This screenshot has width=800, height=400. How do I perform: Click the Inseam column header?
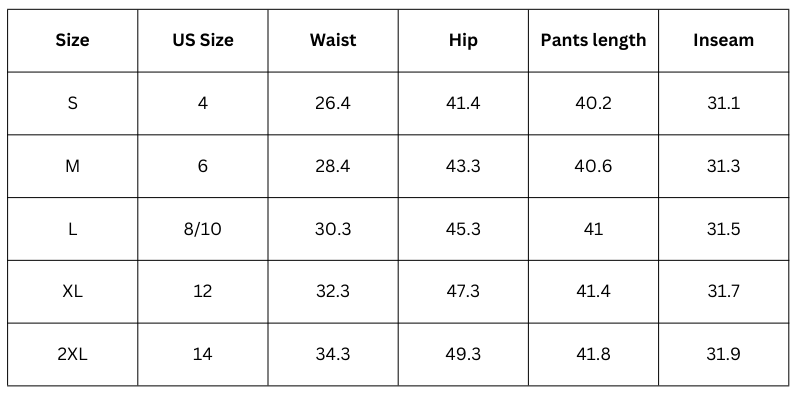tap(723, 41)
